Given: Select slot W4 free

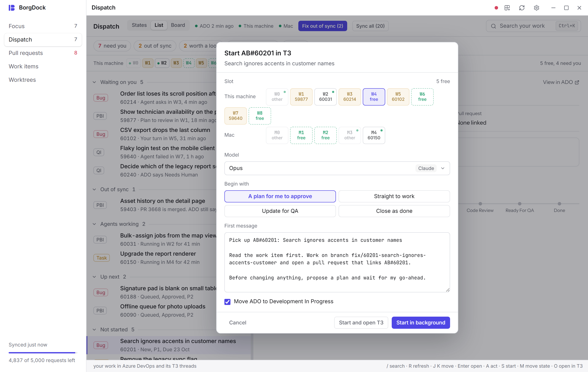Looking at the screenshot, I should point(374,97).
